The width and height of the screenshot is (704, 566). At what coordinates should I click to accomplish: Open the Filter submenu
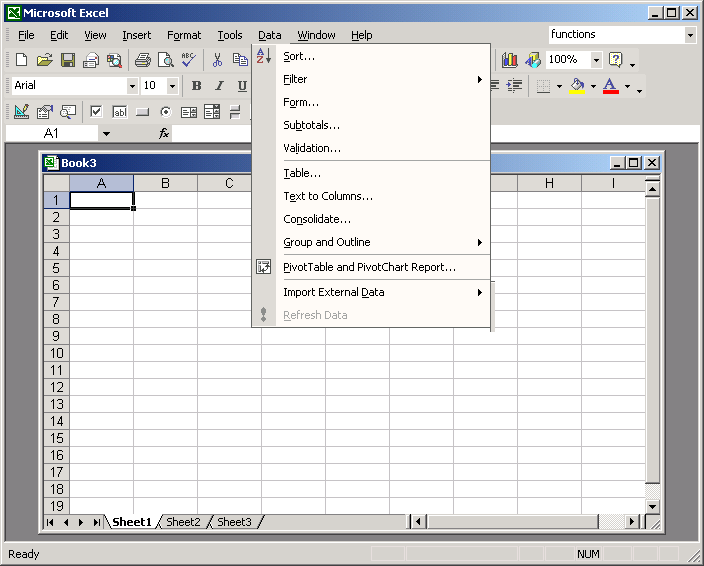point(370,79)
